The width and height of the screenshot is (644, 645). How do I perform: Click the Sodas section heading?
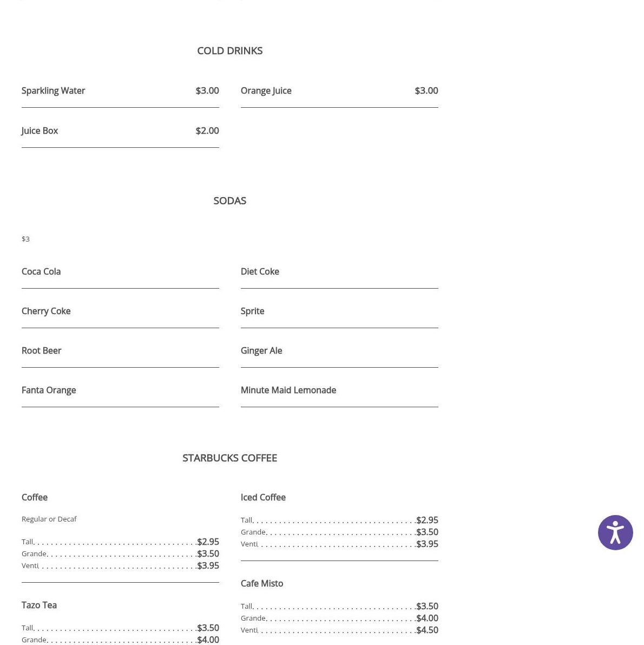coord(229,200)
